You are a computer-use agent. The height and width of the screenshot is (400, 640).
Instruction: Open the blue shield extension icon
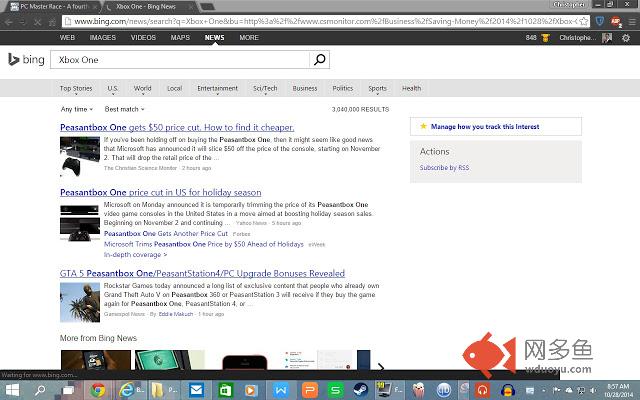[x=600, y=21]
